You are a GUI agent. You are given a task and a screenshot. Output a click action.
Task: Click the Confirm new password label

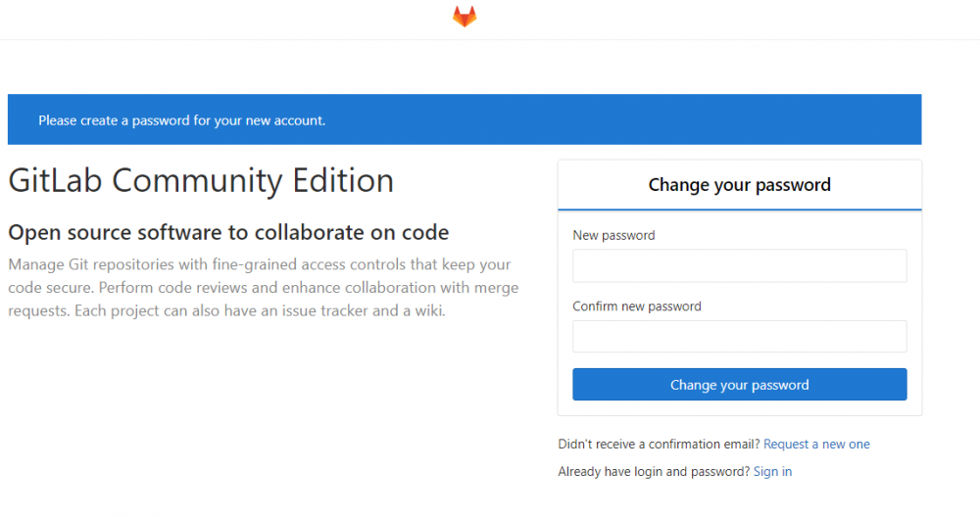click(637, 306)
